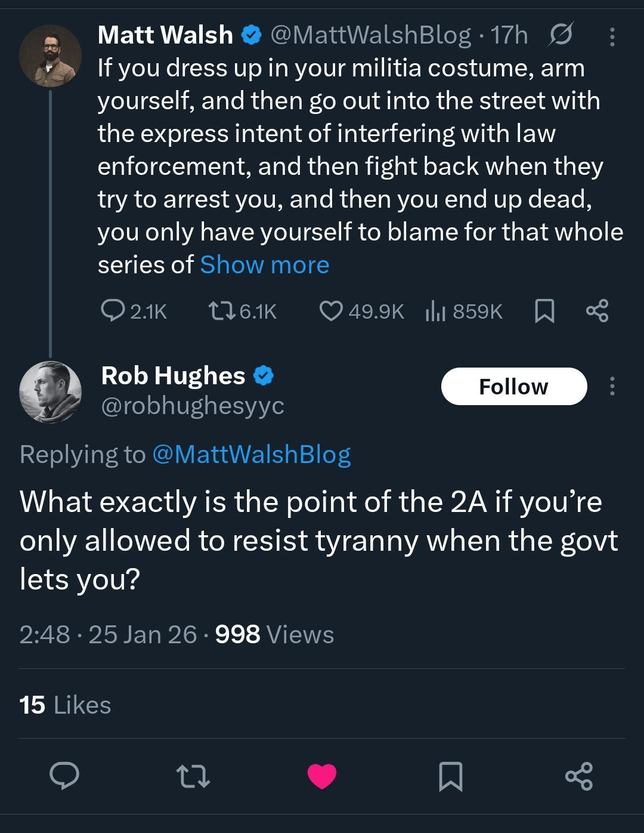644x833 pixels.
Task: Open more options on Matt Walsh's post
Action: tap(612, 37)
